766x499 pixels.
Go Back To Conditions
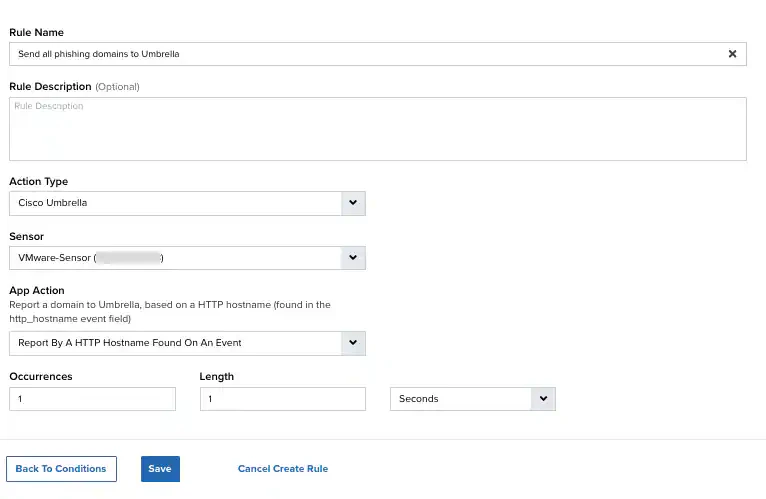61,469
